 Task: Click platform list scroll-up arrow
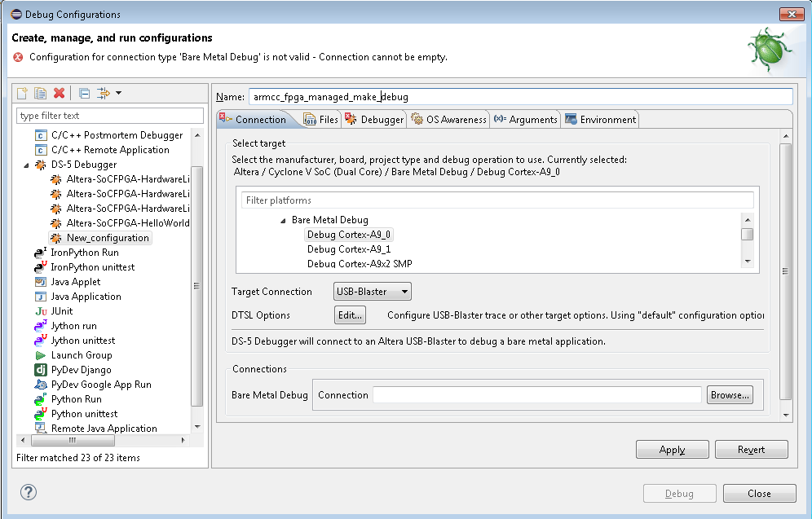pos(748,220)
